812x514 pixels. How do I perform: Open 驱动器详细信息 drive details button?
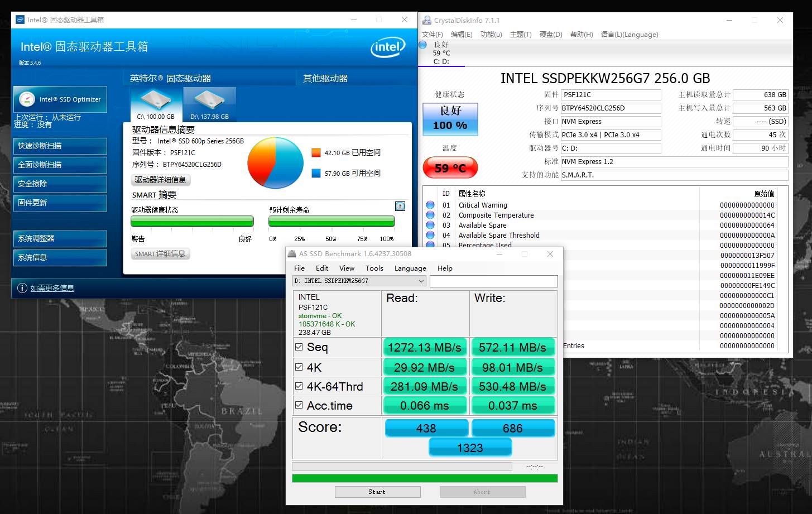click(161, 180)
